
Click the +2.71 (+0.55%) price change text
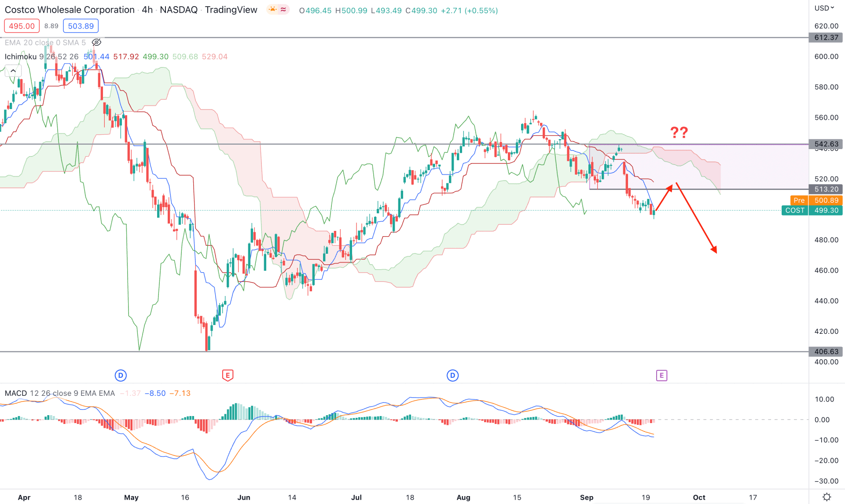(469, 10)
